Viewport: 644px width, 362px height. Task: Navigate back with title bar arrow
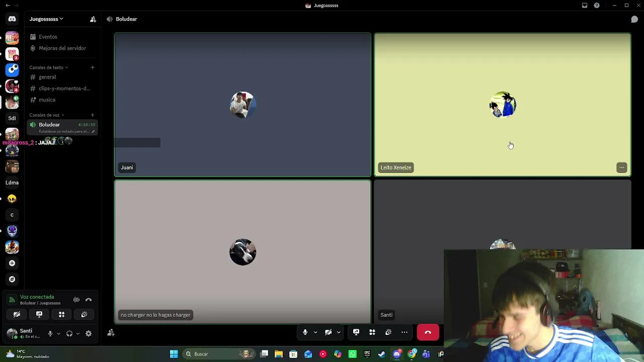click(x=8, y=6)
